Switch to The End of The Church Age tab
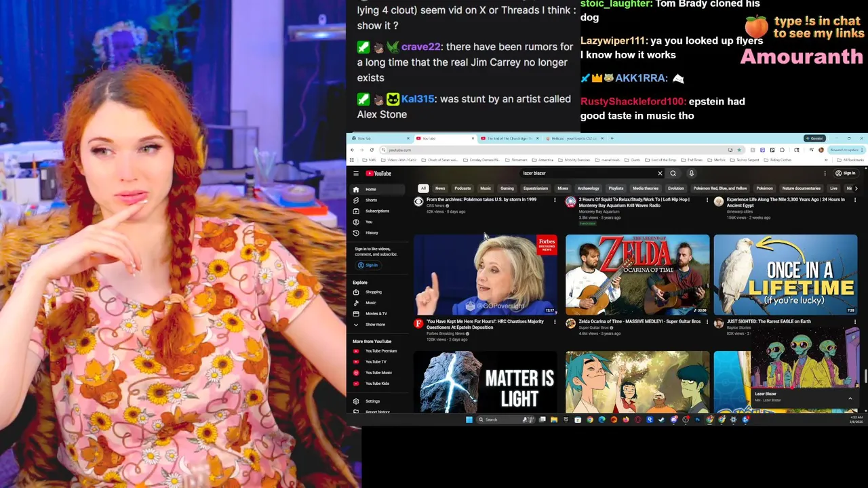Image resolution: width=868 pixels, height=488 pixels. coord(509,138)
